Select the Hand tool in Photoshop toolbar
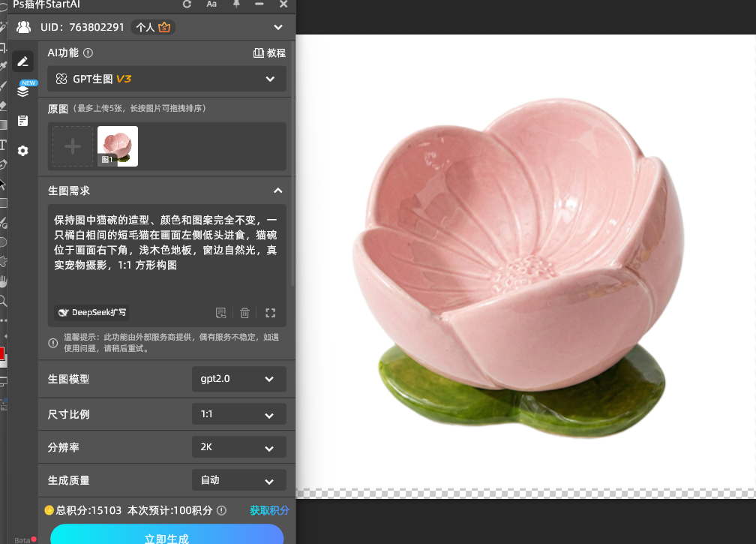Viewport: 756px width, 544px height. point(3,281)
